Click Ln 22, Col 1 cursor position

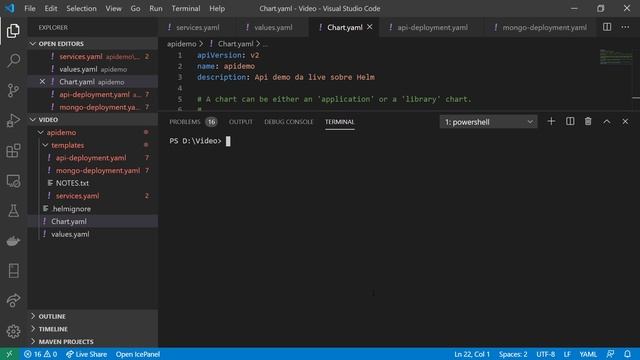[x=471, y=354]
